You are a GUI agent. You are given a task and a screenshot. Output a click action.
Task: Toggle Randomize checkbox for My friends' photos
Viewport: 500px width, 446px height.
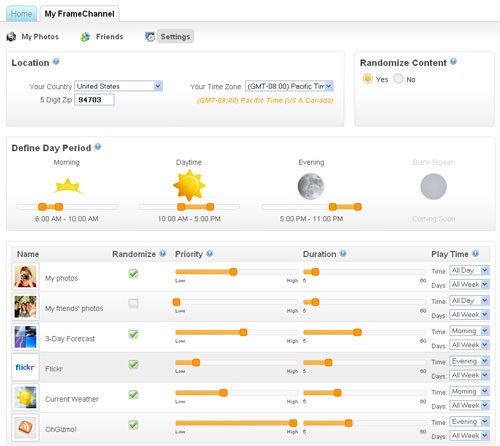point(133,303)
